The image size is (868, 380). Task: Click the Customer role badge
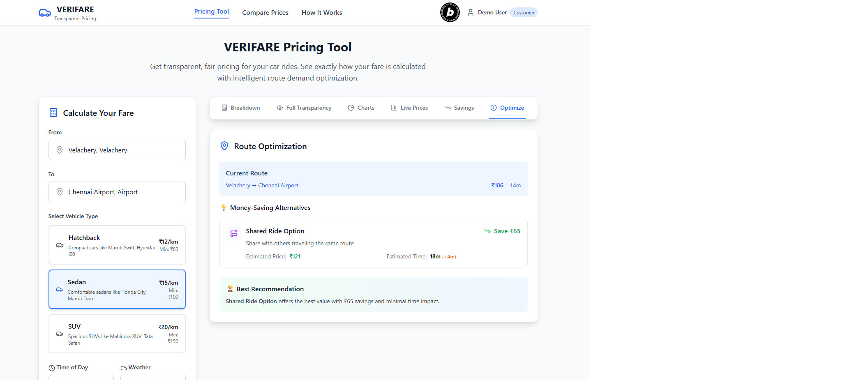524,13
